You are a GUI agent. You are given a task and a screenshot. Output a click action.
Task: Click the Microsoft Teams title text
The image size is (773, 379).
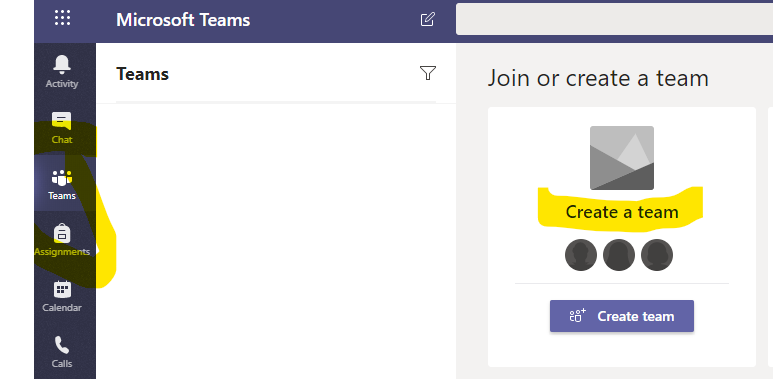tap(183, 20)
